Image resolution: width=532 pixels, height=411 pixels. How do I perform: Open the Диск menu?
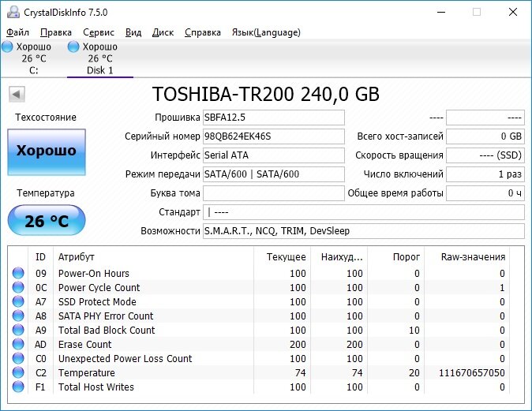point(163,32)
